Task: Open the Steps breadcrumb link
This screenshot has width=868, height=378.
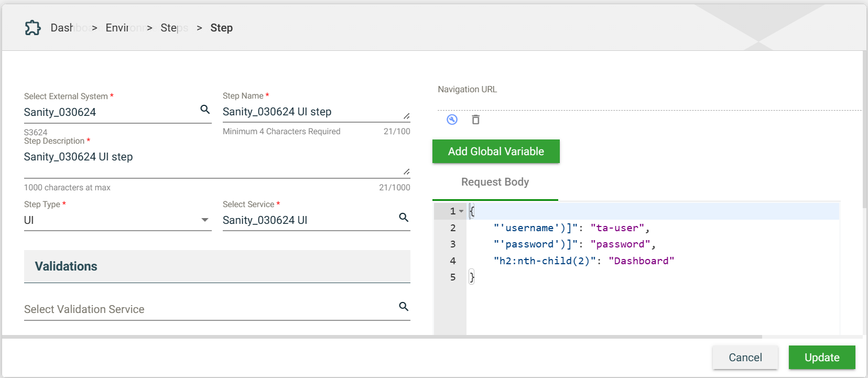Action: (173, 28)
